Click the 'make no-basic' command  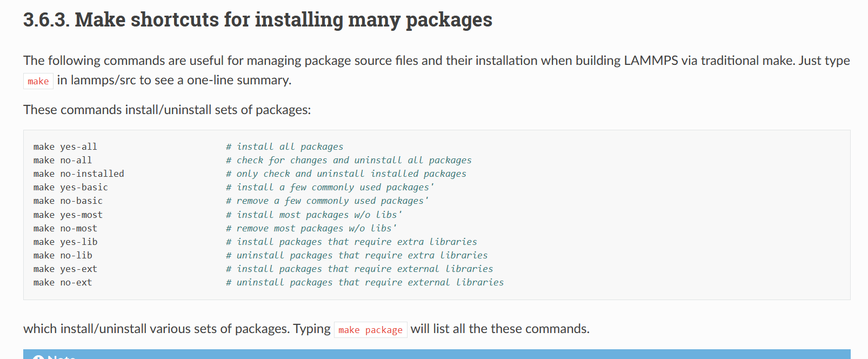68,201
